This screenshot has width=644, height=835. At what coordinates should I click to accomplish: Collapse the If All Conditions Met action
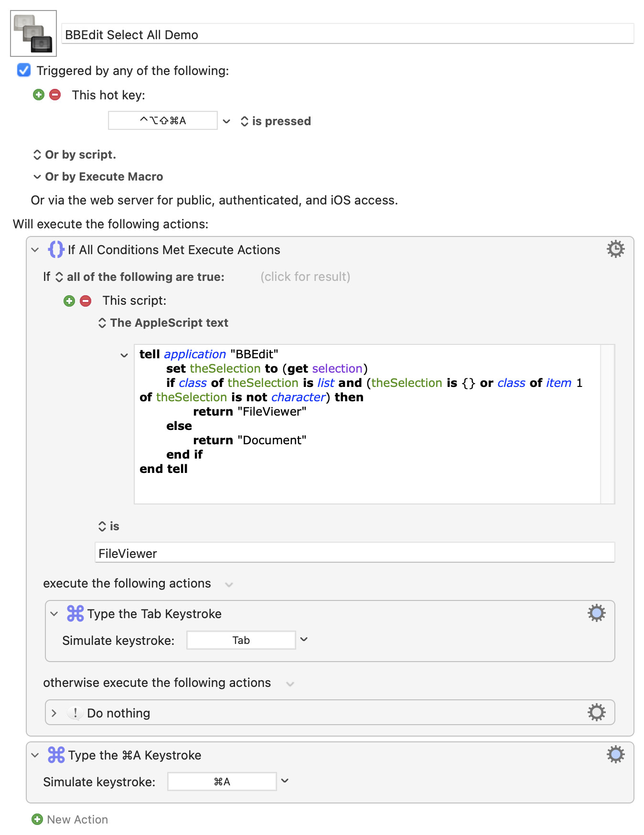[35, 249]
